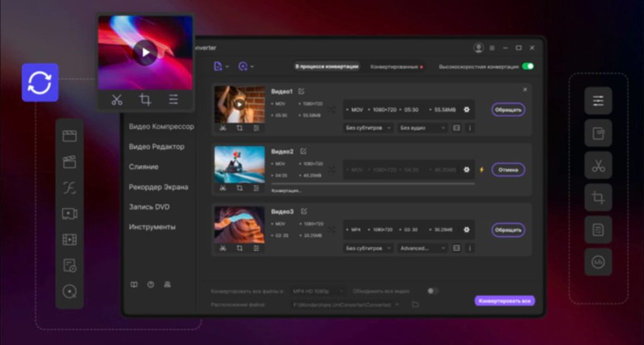Click the help icon beside the book icon
Screen dimensions: 644x345
click(x=151, y=284)
